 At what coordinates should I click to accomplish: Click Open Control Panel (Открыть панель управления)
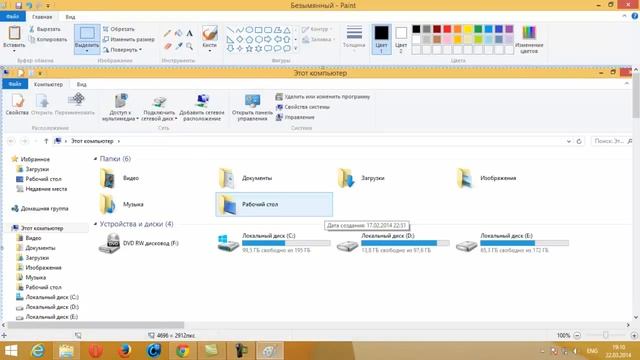252,107
